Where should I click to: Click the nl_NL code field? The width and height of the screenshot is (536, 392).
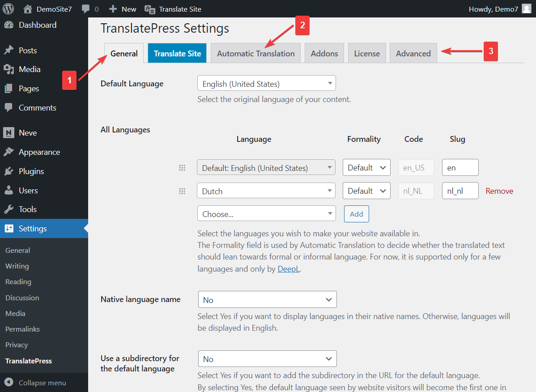click(416, 191)
